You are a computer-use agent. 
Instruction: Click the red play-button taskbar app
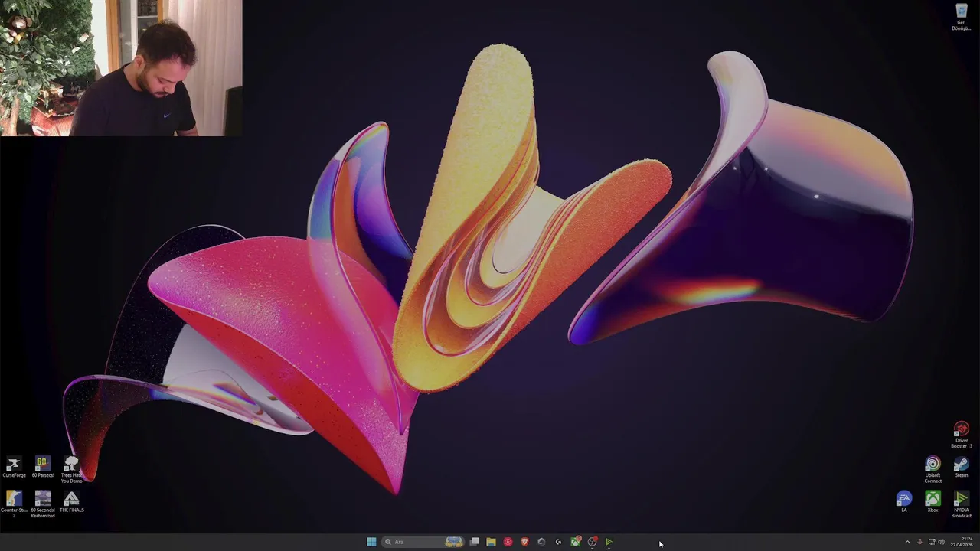pos(508,542)
